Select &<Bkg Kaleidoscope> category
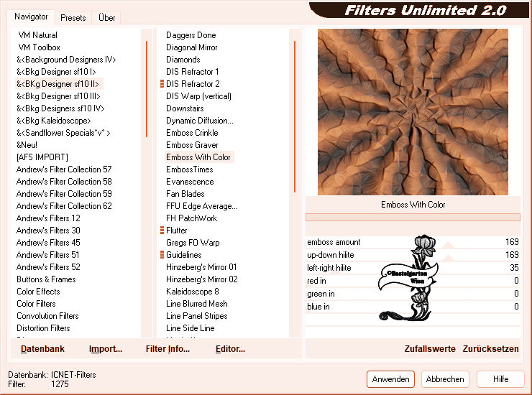 54,121
